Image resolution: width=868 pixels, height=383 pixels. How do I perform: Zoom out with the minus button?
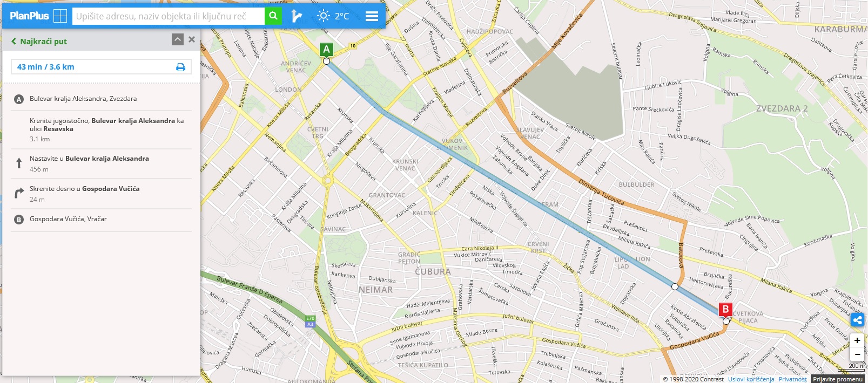tap(857, 354)
